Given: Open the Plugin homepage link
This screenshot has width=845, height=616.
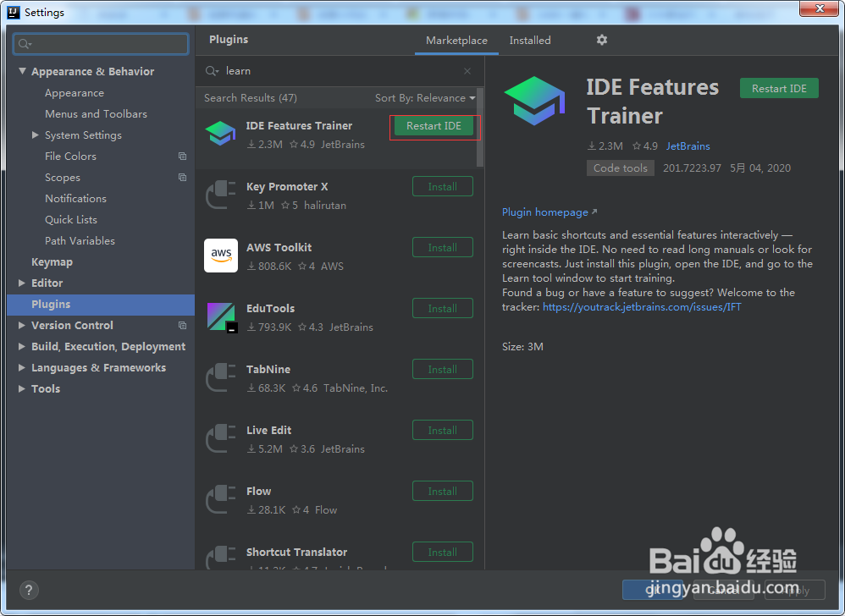Looking at the screenshot, I should click(x=550, y=212).
